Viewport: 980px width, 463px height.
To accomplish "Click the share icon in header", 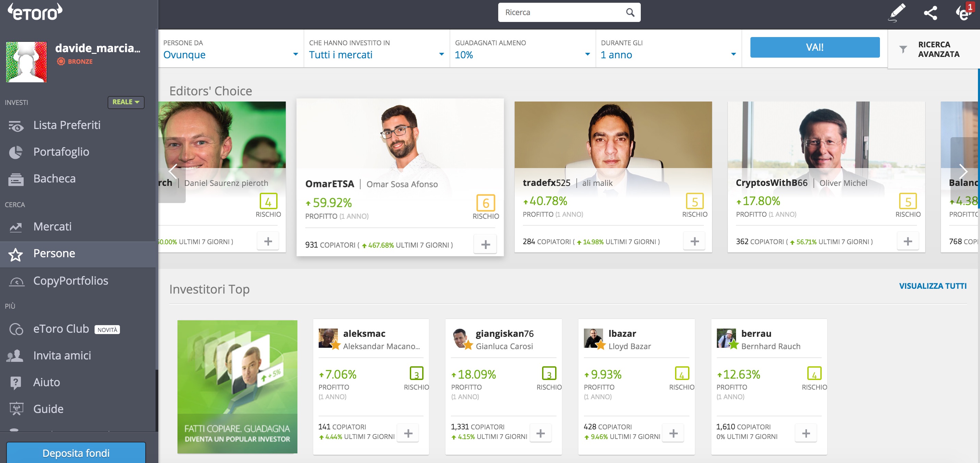I will 931,13.
